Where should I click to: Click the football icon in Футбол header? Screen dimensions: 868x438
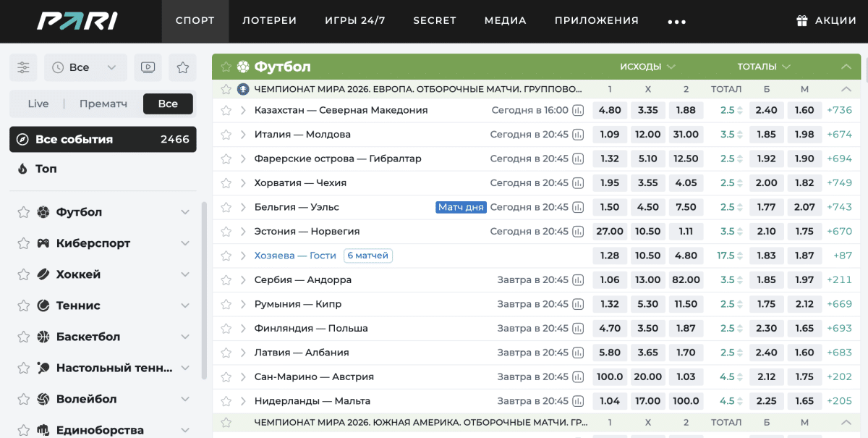pos(243,67)
